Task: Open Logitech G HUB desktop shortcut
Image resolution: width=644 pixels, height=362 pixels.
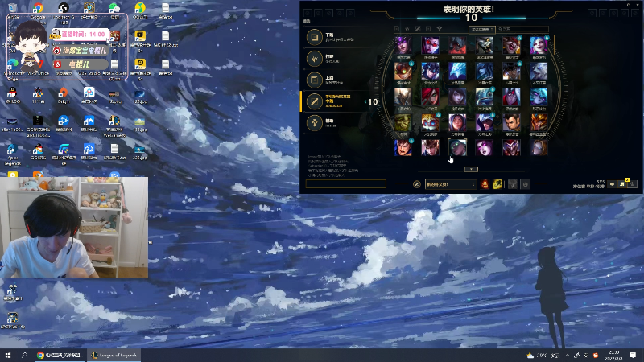Action: 64,12
